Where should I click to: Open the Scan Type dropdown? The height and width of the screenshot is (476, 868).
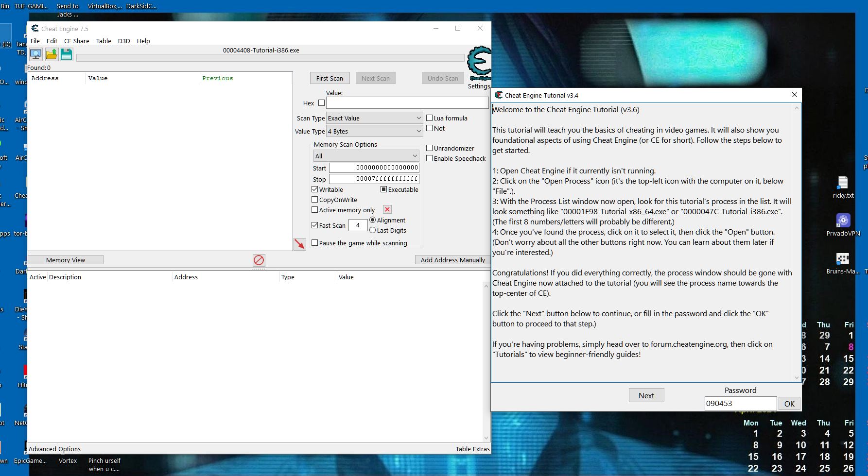click(374, 118)
